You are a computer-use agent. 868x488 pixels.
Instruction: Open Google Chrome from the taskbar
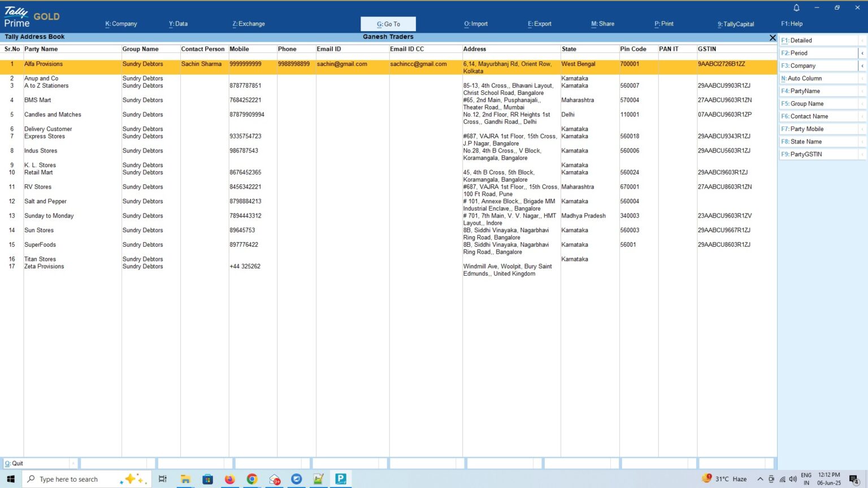[x=252, y=479]
